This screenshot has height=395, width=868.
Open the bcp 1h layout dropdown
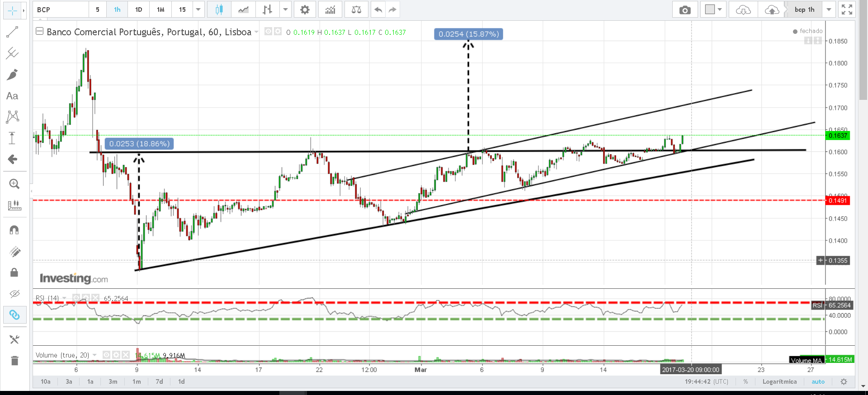click(x=829, y=9)
